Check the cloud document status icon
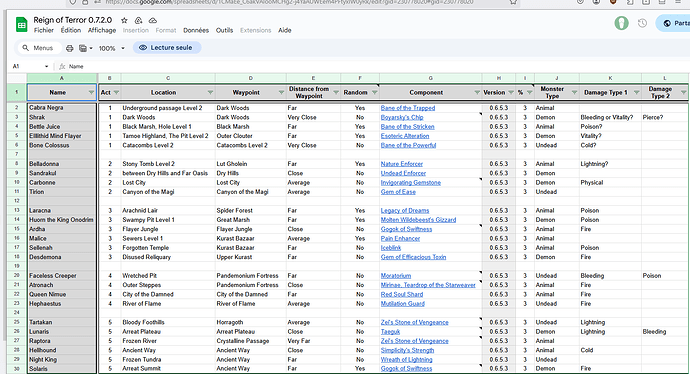 (x=153, y=20)
